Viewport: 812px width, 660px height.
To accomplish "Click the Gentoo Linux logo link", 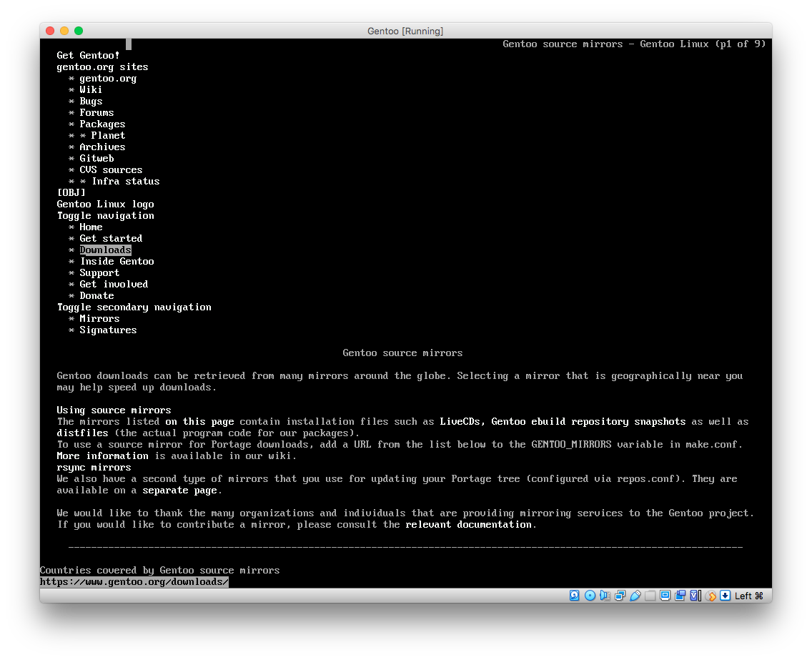I will [x=105, y=204].
